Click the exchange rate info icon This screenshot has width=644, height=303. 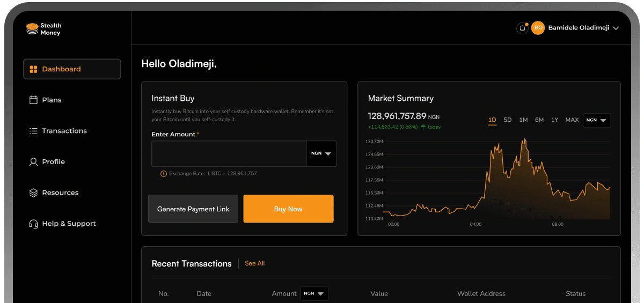164,174
